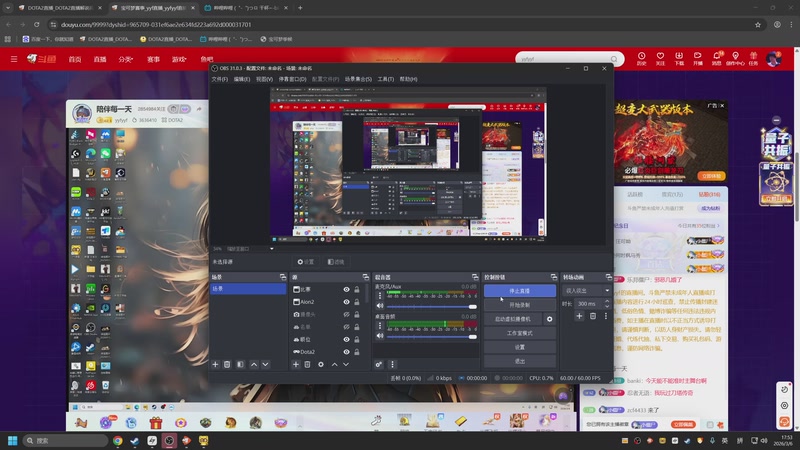Open OBS View menu
The width and height of the screenshot is (800, 450).
[x=264, y=79]
